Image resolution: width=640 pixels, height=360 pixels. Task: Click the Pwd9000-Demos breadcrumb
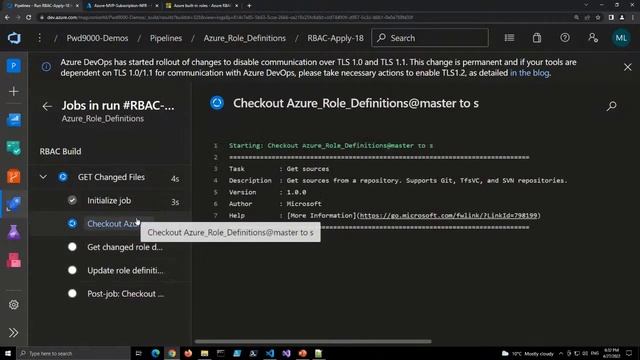(x=97, y=38)
